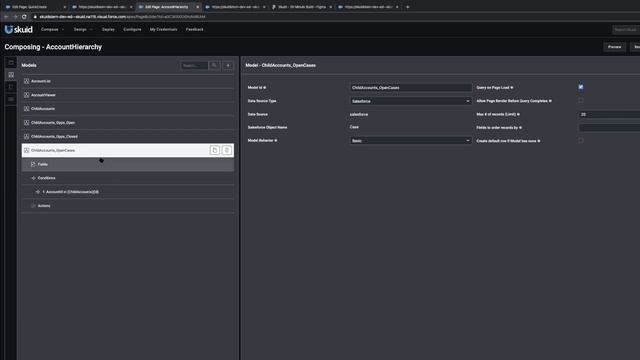640x360 pixels.
Task: Select the ChildAccounts_OpenCases model row
Action: point(128,150)
